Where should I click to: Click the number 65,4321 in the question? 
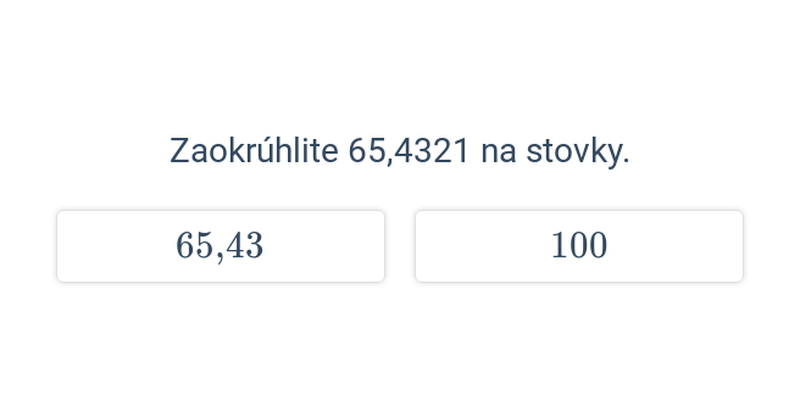tap(408, 152)
